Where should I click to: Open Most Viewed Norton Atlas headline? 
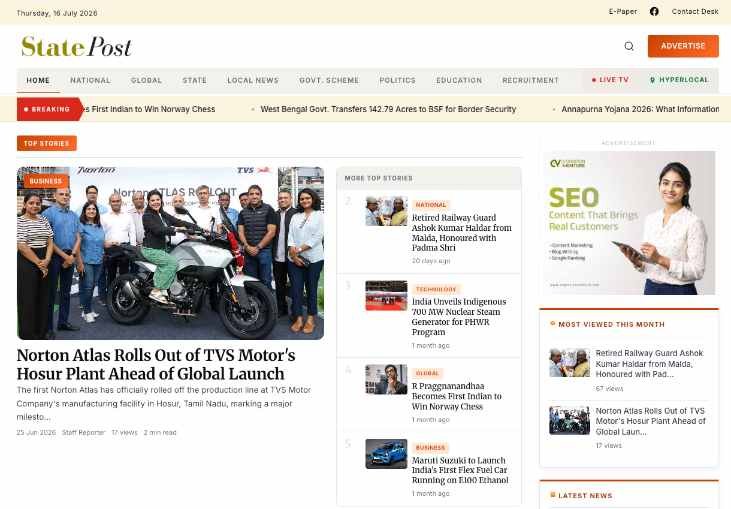pos(650,421)
